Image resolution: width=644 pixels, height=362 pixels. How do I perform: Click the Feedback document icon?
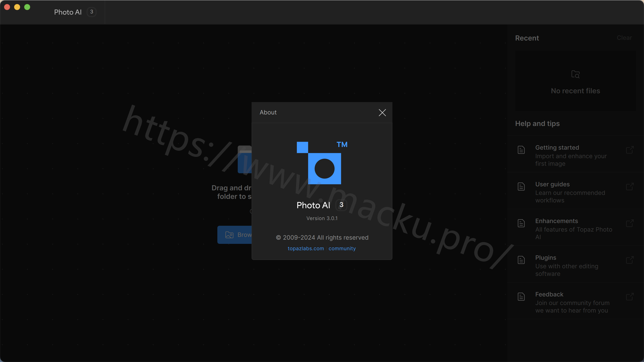[x=521, y=297]
